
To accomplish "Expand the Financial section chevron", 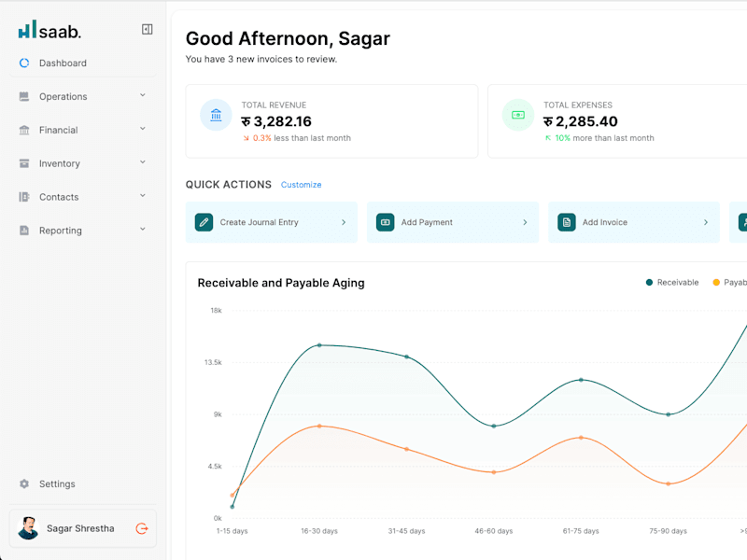I will click(x=143, y=129).
